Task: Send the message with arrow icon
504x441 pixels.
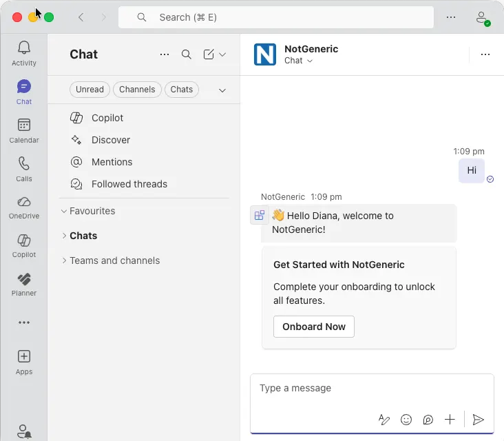Action: click(479, 420)
